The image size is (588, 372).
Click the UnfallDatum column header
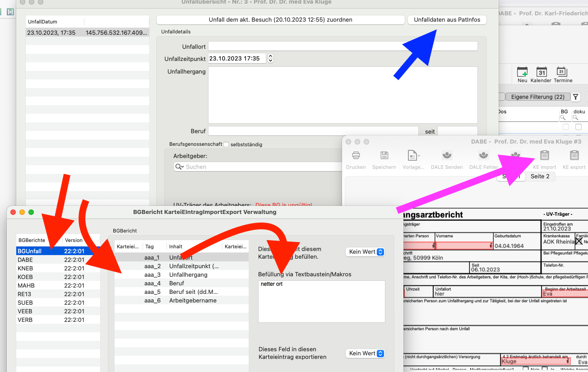54,22
